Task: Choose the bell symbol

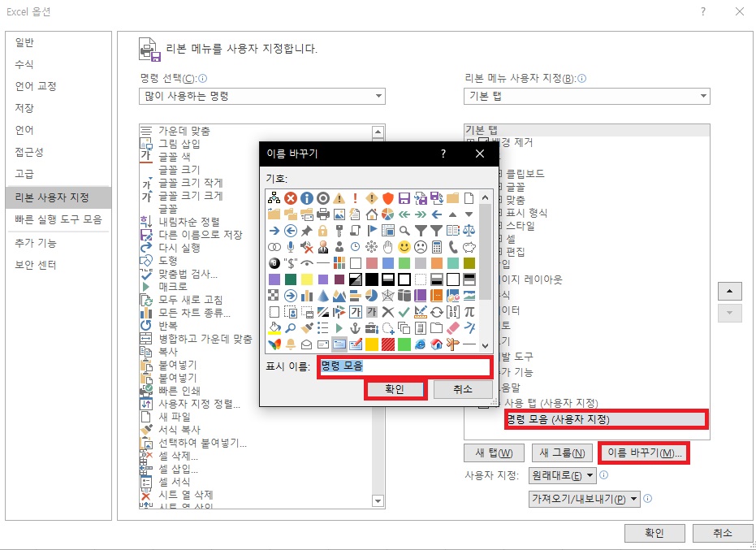Action: tap(290, 344)
